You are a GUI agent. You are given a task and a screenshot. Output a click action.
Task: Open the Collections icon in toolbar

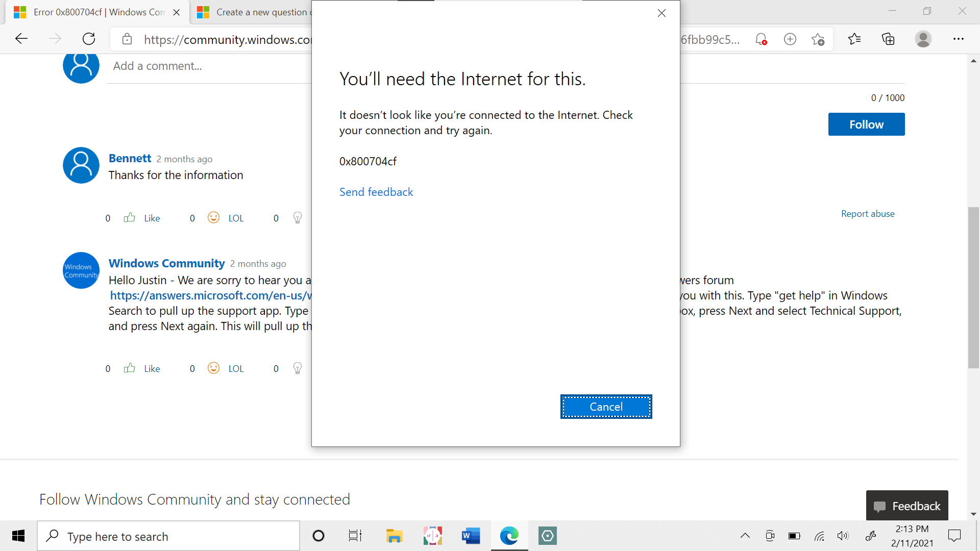coord(888,39)
